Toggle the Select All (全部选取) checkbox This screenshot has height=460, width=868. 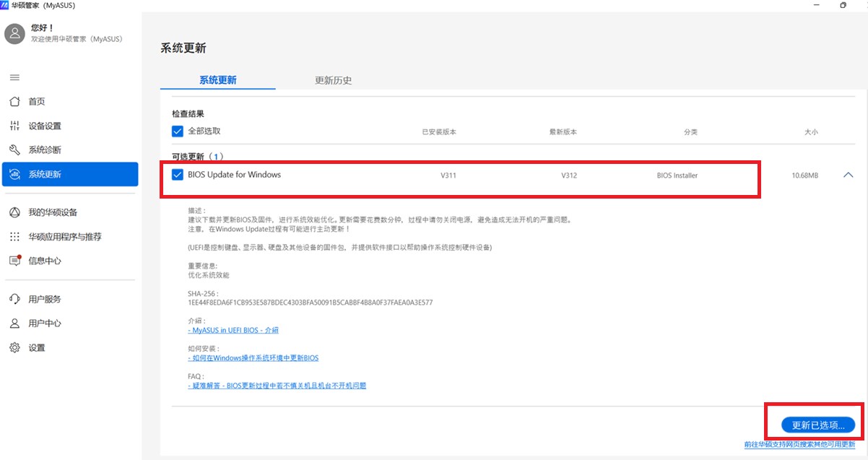coord(178,131)
